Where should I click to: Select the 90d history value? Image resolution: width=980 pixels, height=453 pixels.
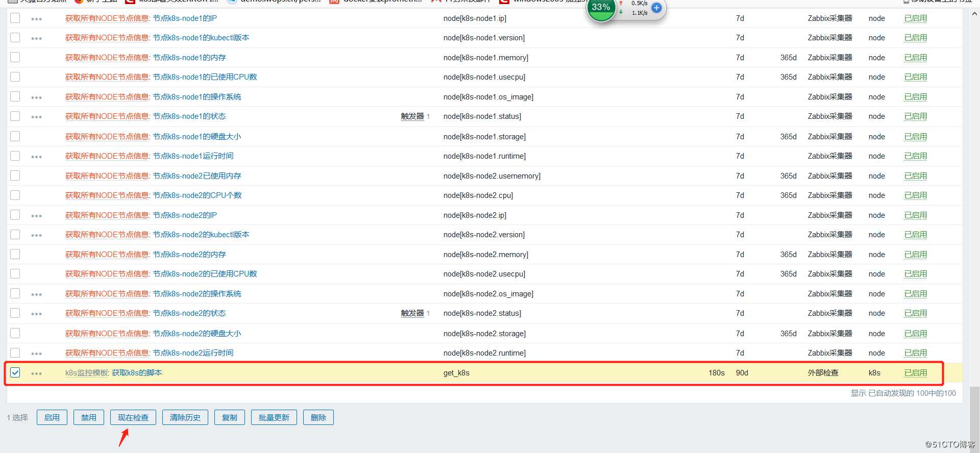coord(742,373)
